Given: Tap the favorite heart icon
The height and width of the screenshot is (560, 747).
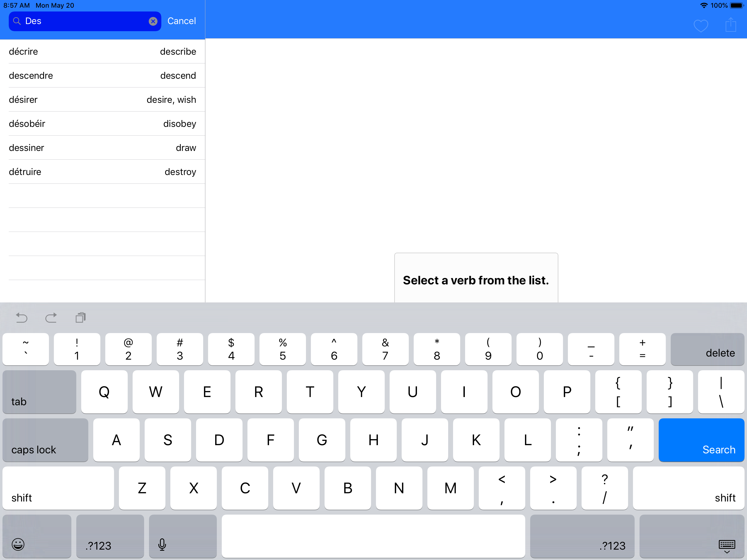Looking at the screenshot, I should (701, 26).
